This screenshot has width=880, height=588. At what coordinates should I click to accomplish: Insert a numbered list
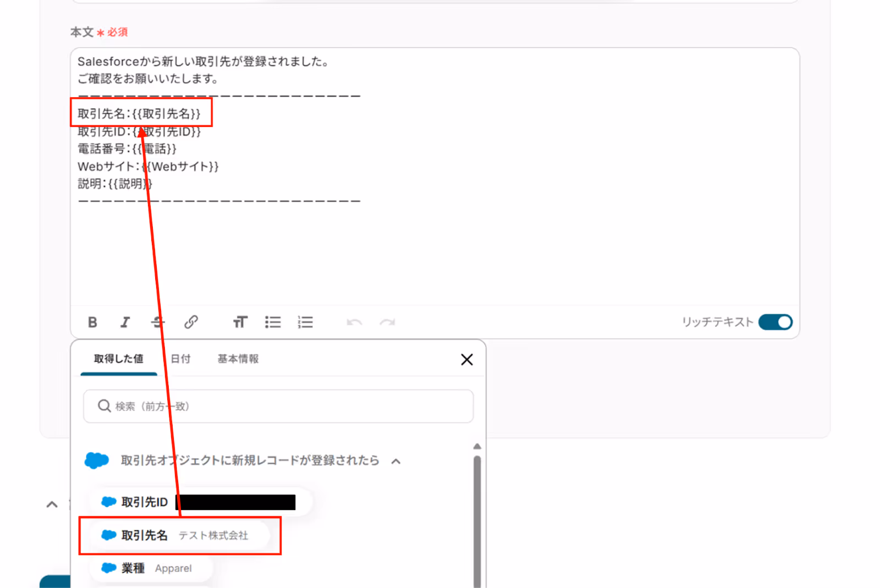(x=305, y=322)
